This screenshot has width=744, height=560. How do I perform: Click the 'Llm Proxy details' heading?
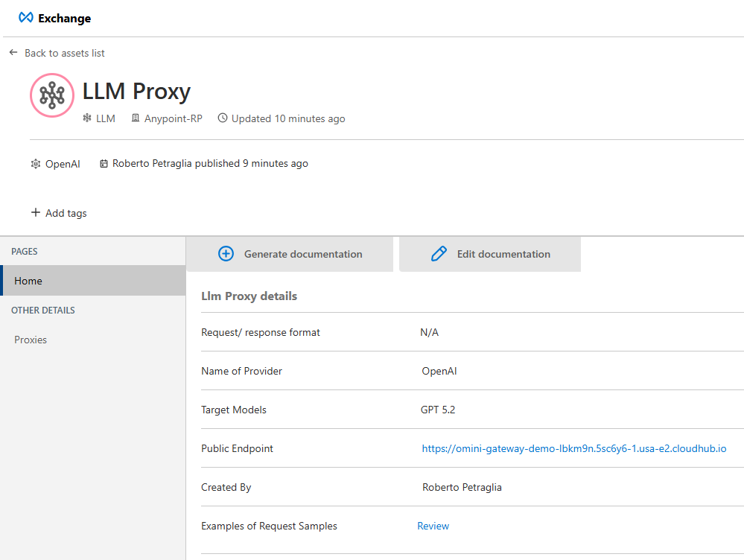click(249, 296)
